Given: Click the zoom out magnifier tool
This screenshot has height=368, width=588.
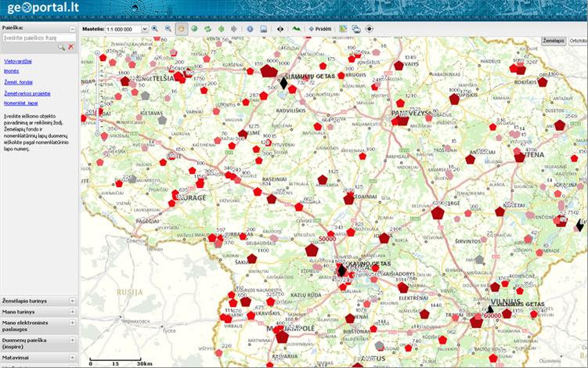Looking at the screenshot, I should coord(167,29).
